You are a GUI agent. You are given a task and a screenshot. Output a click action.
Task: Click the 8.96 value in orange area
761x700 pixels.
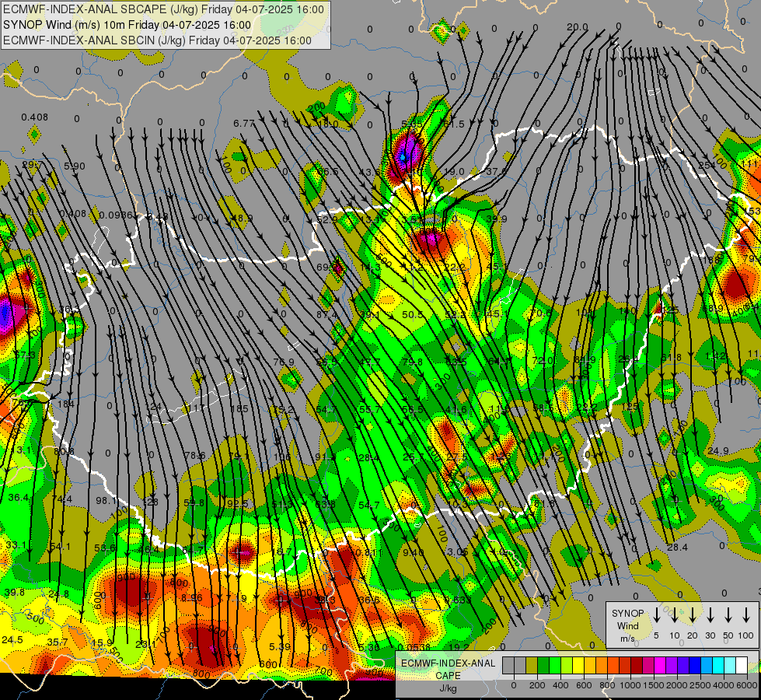[x=192, y=598]
